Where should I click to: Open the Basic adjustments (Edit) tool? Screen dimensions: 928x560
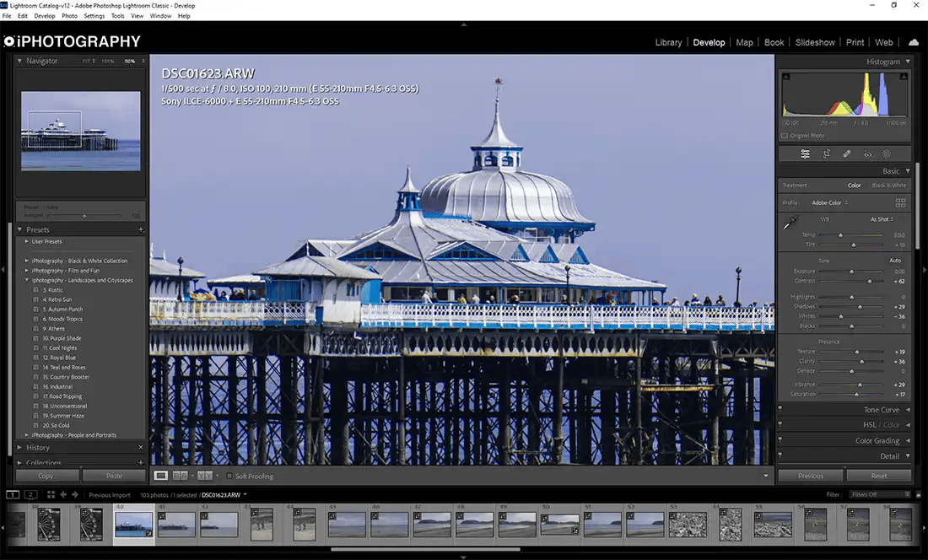click(x=806, y=153)
